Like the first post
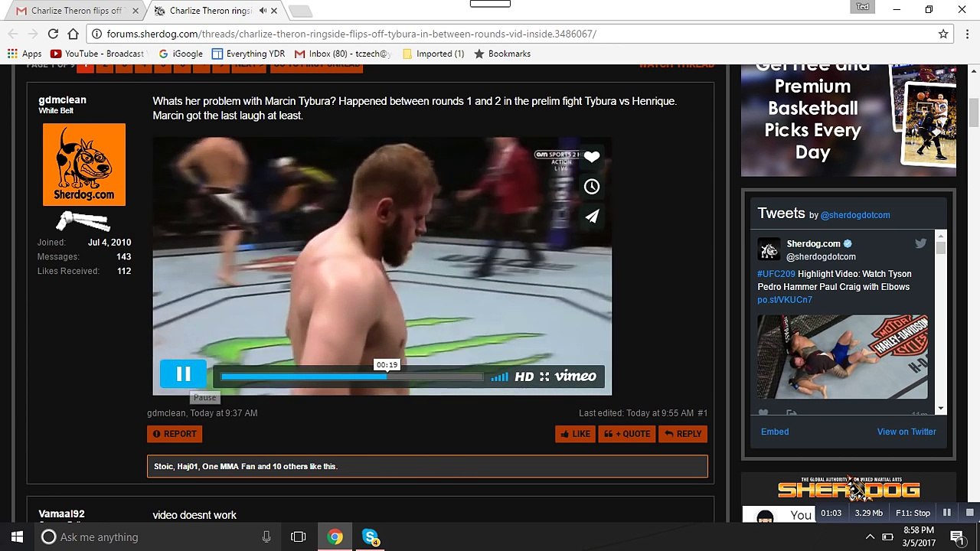The width and height of the screenshot is (980, 551). [575, 434]
